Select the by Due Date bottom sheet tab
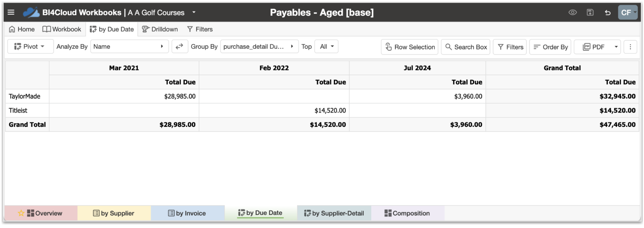 pos(260,213)
